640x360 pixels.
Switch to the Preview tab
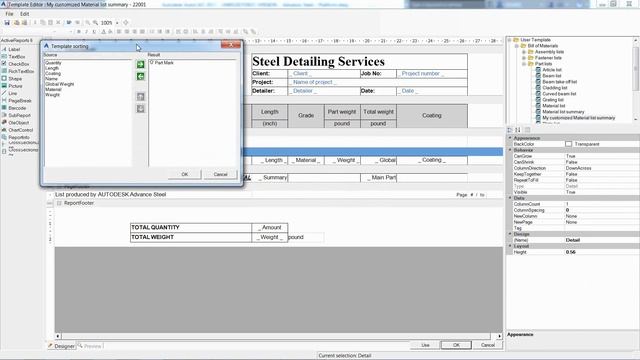90,346
